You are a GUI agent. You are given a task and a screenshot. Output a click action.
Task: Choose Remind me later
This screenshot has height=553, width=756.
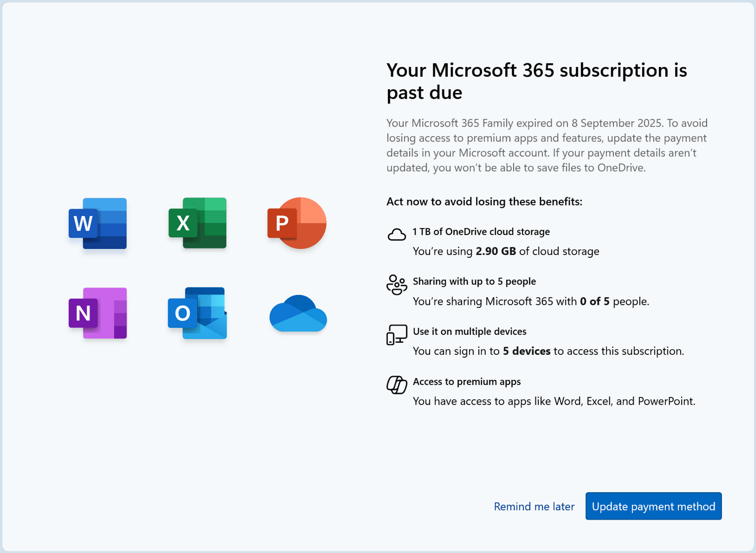coord(534,506)
